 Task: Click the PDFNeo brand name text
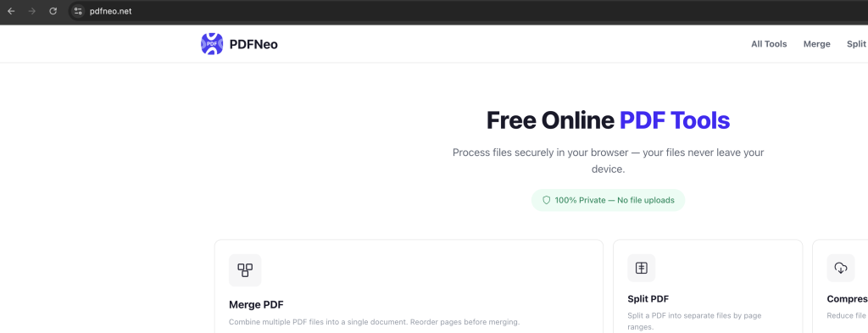(253, 44)
